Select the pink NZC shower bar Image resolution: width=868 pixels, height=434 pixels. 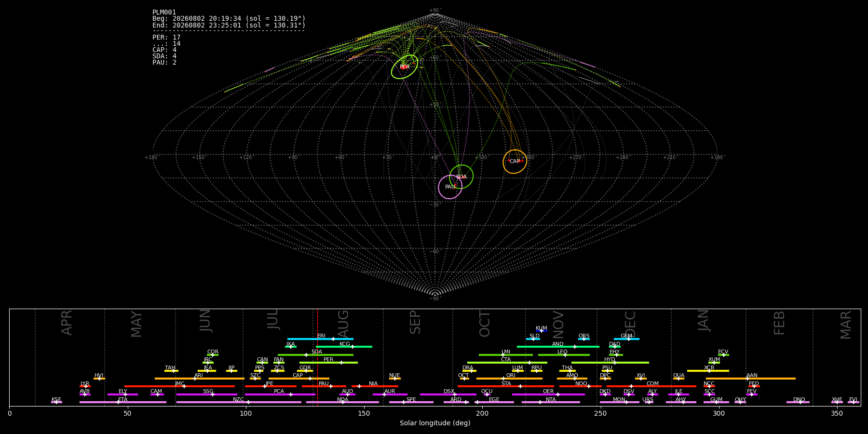click(239, 402)
